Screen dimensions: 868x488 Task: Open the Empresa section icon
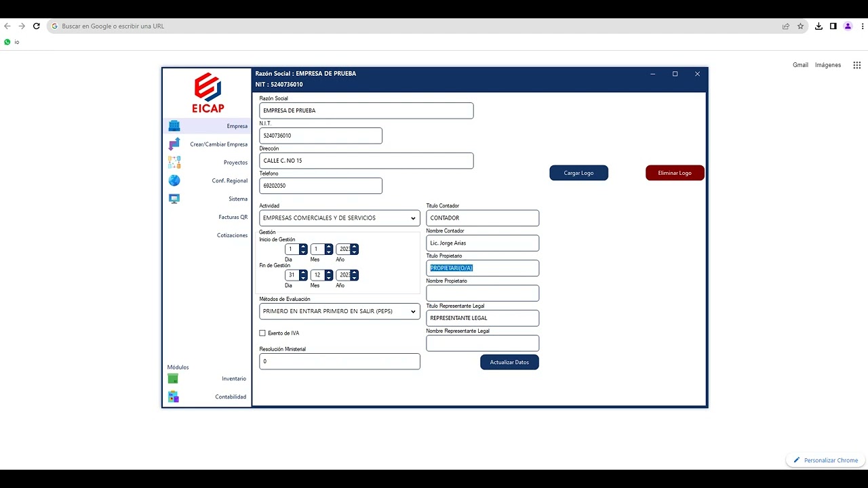pyautogui.click(x=174, y=126)
